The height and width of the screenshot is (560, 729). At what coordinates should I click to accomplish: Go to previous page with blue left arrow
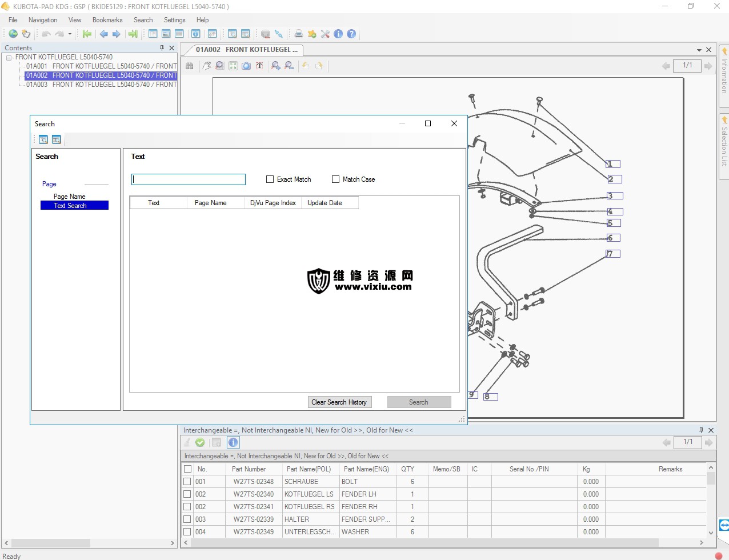coord(103,34)
